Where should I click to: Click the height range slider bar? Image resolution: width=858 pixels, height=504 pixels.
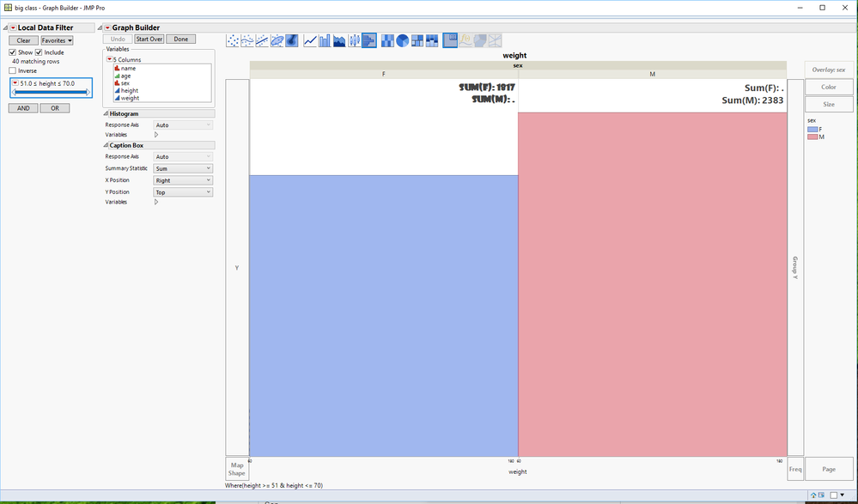(x=51, y=92)
